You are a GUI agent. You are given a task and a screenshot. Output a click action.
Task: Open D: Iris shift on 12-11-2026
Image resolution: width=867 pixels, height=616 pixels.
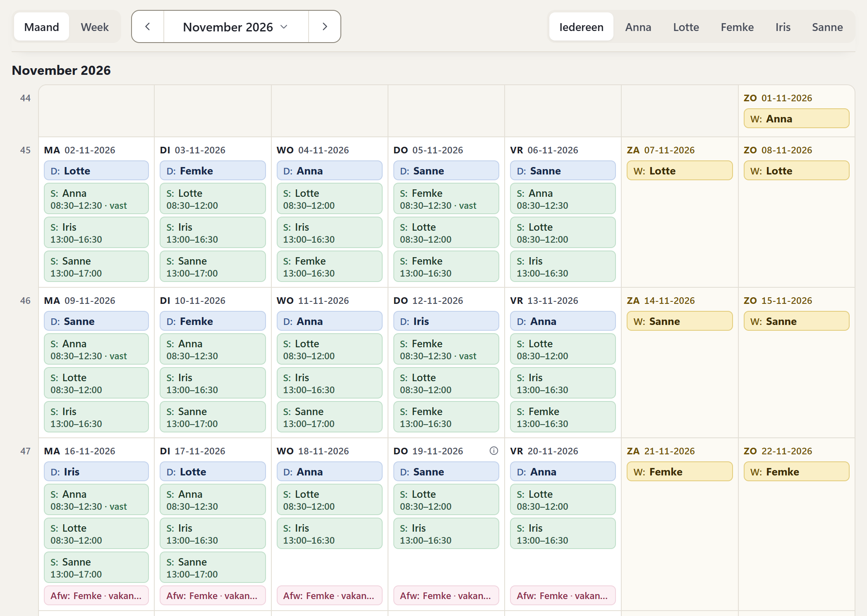[x=446, y=321]
